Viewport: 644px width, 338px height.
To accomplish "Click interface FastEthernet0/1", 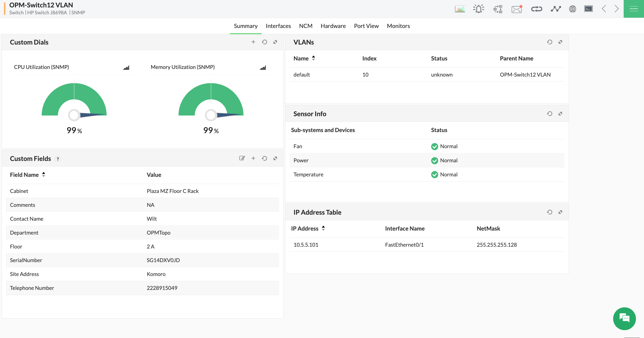I will click(404, 245).
